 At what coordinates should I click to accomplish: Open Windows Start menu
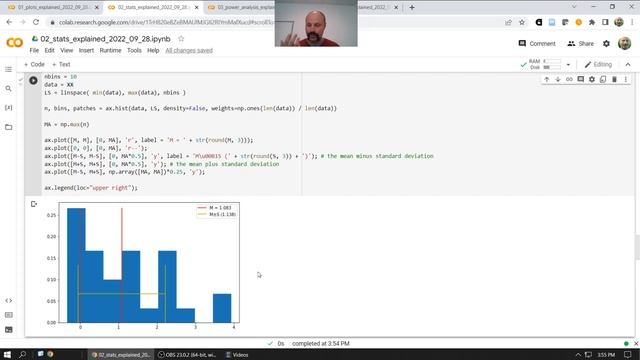(7, 354)
